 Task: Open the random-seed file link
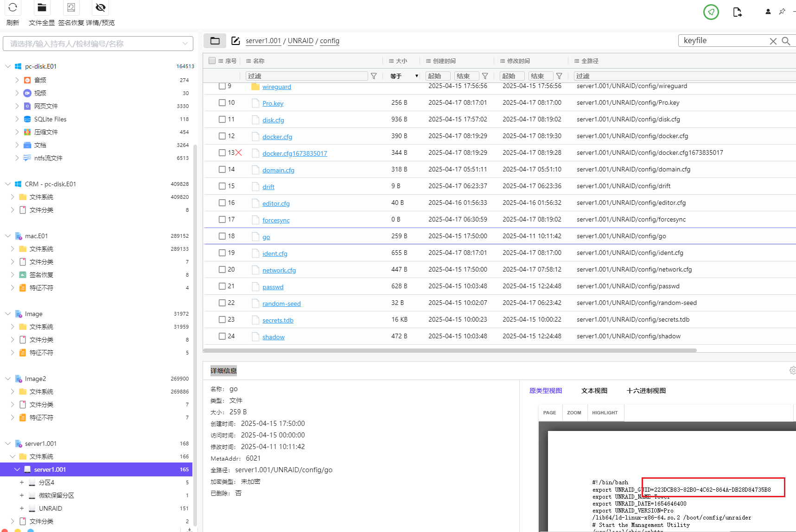(x=282, y=304)
